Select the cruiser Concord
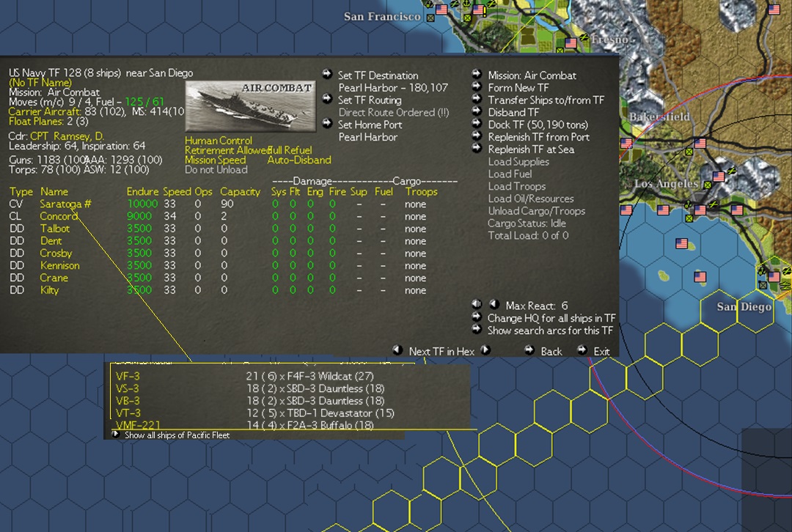792x532 pixels. pos(59,216)
